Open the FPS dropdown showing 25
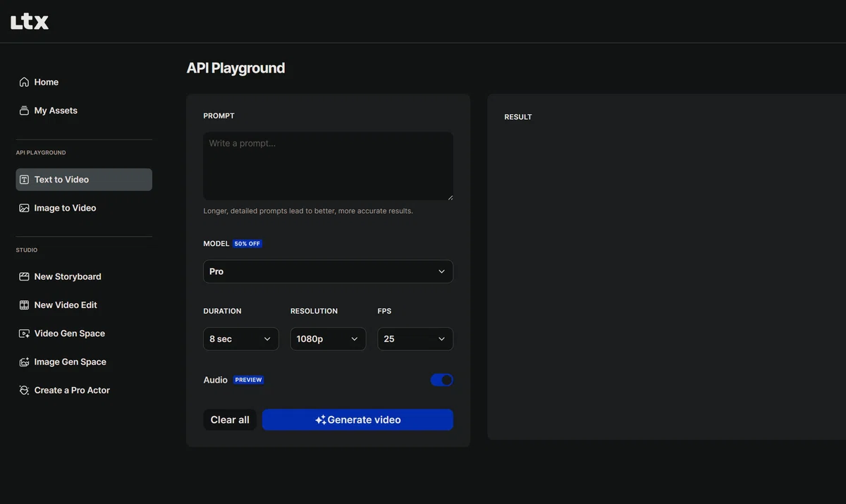The image size is (846, 504). pyautogui.click(x=415, y=339)
